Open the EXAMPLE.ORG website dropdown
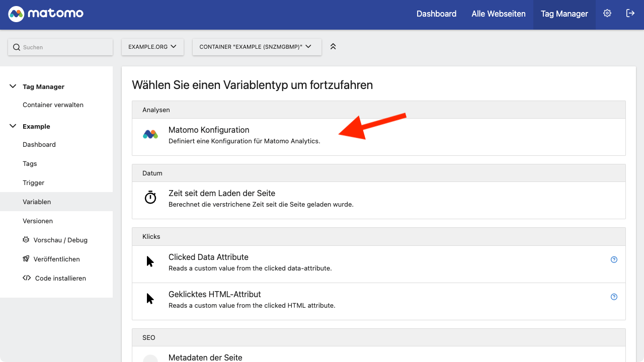644x362 pixels. coord(152,47)
